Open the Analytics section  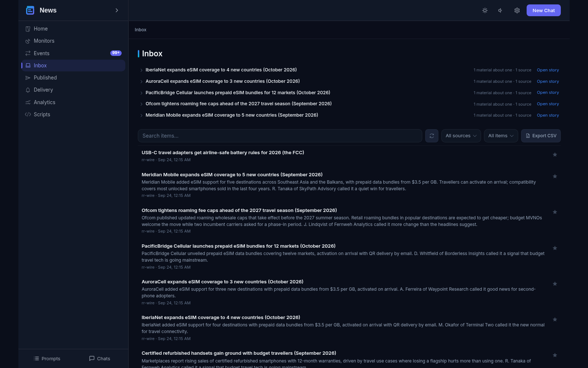pyautogui.click(x=73, y=102)
